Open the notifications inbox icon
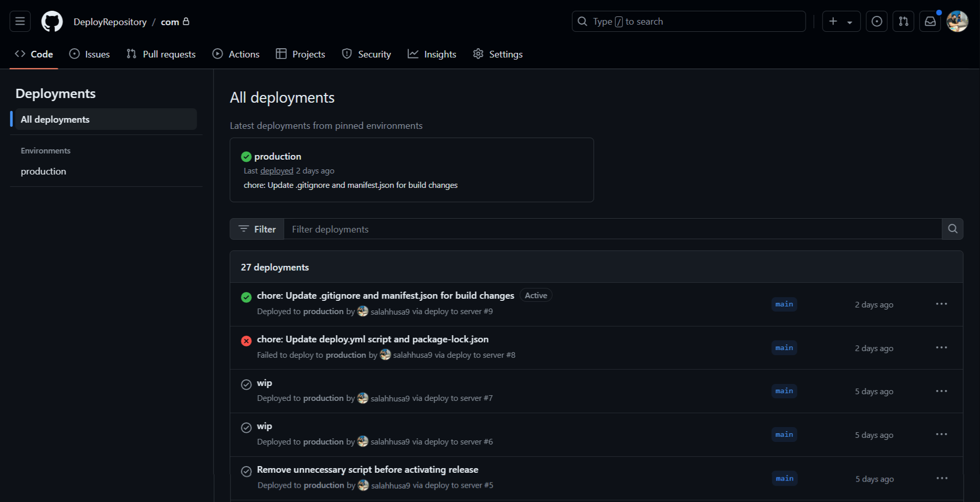Image resolution: width=980 pixels, height=502 pixels. (x=930, y=22)
